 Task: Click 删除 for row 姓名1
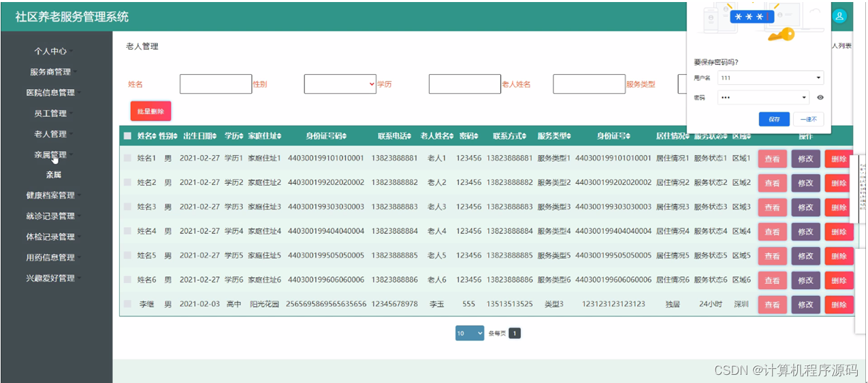point(839,159)
